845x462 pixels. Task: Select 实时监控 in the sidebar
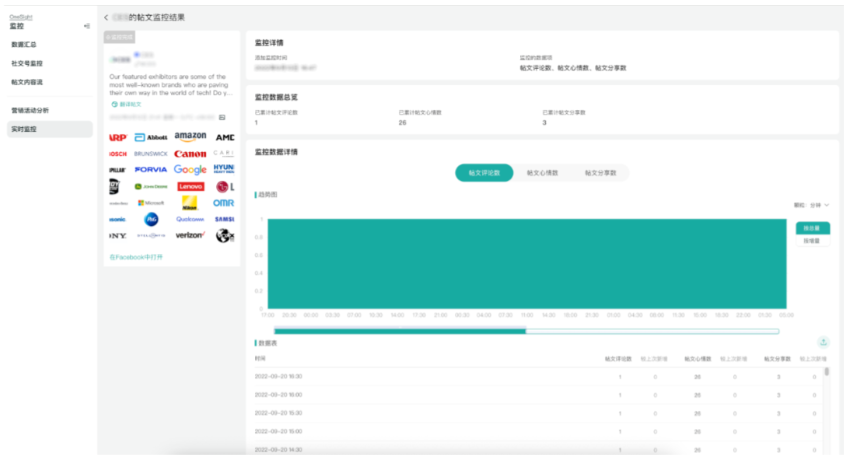tap(50, 129)
